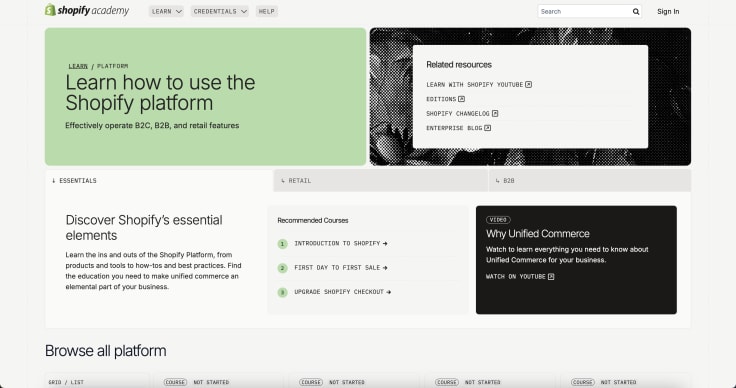
Task: Click external-link icon beside Enterprise Blog
Action: click(x=488, y=128)
